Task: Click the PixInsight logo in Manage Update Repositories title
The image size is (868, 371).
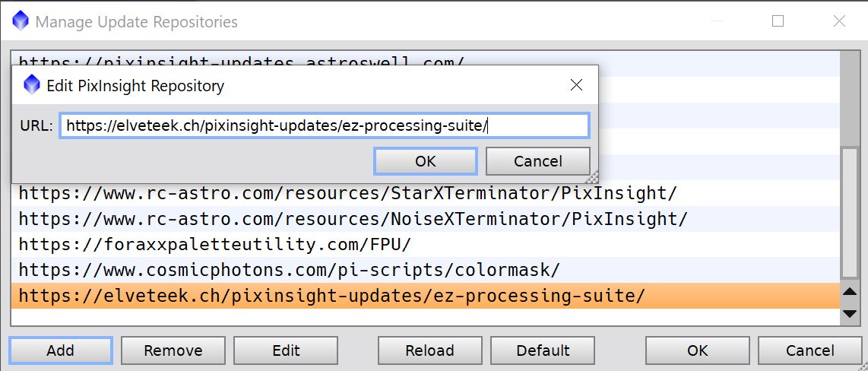Action: click(x=21, y=21)
